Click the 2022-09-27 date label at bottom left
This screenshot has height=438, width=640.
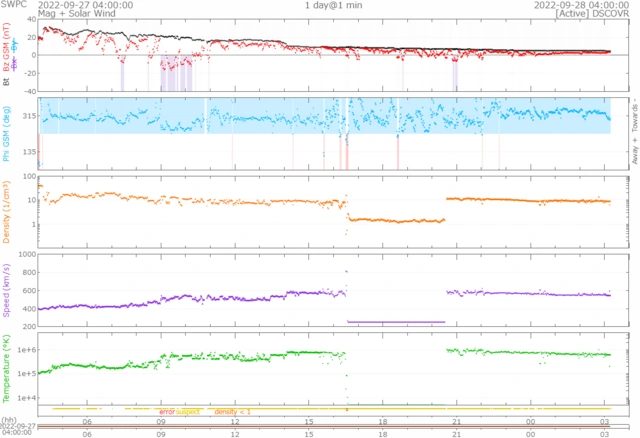18,427
